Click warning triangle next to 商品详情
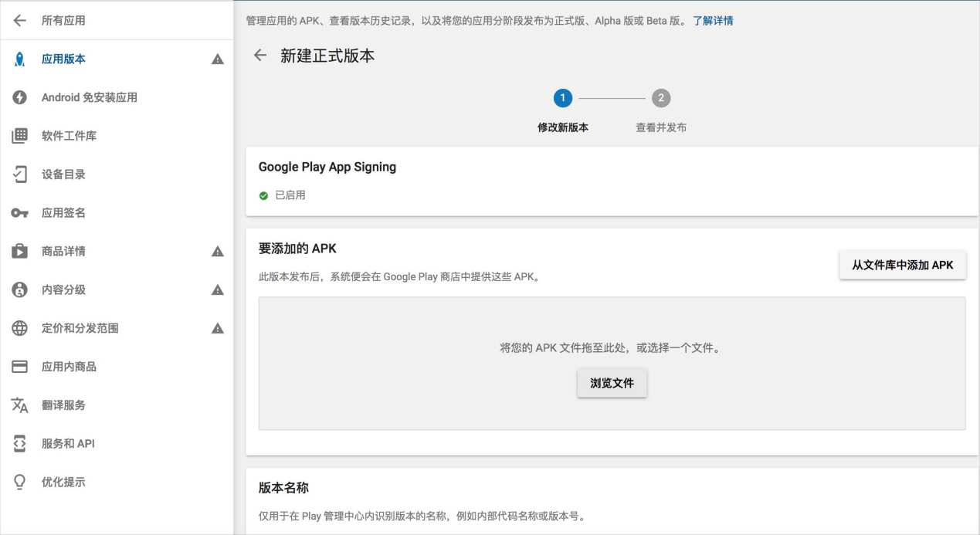The image size is (980, 535). point(218,252)
